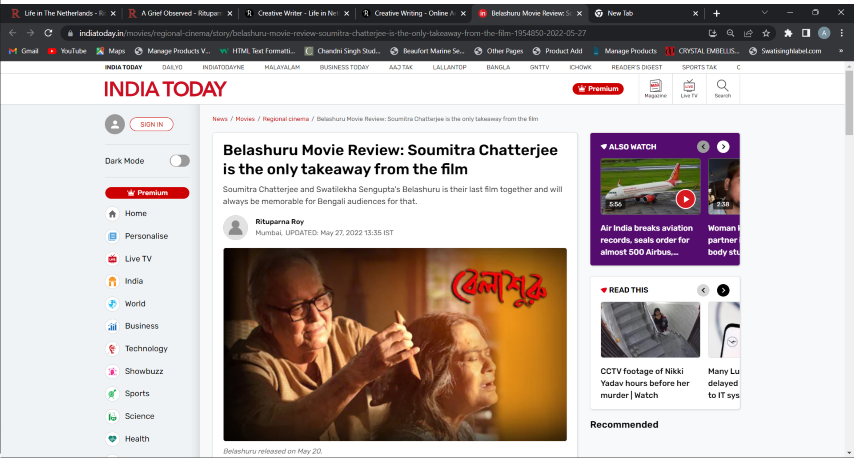Open Live TV icon in header
Screen dimensions: 854x458
689,88
